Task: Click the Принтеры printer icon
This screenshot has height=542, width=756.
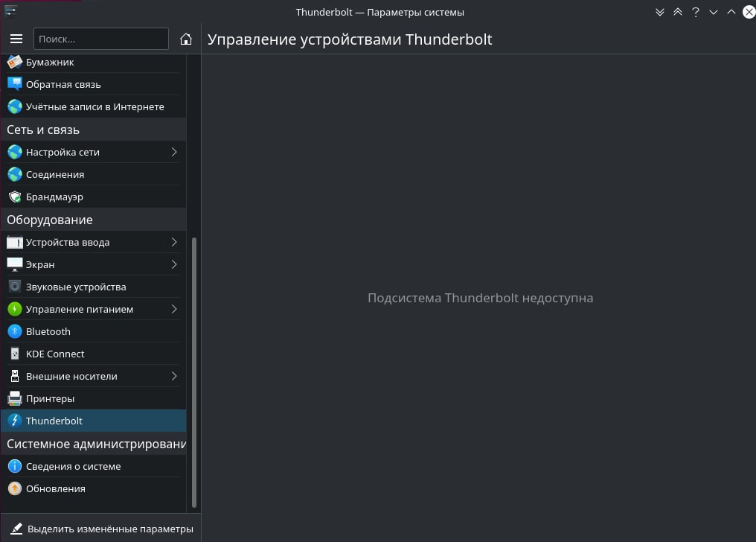Action: coord(15,398)
